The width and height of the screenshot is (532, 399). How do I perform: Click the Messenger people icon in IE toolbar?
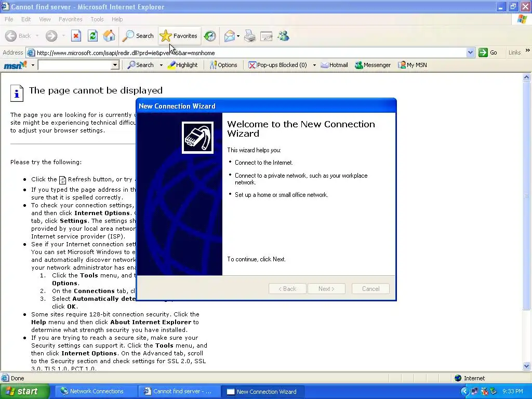point(283,36)
